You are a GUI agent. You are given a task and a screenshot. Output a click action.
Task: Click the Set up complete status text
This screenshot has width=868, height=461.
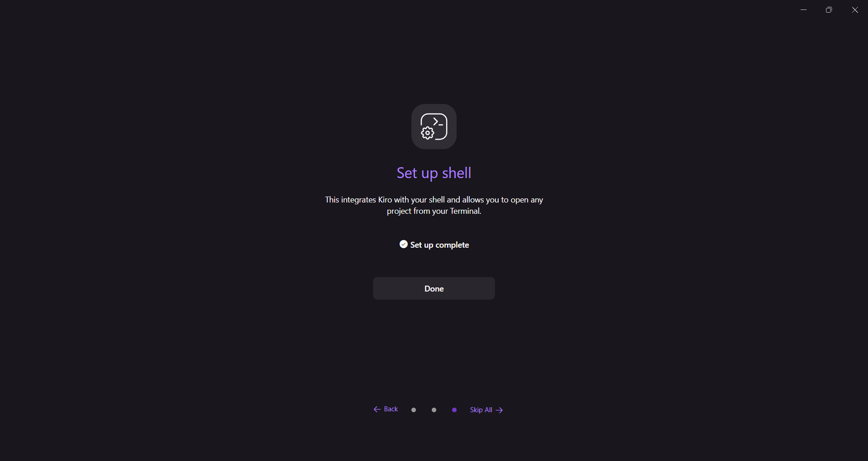[x=439, y=245]
